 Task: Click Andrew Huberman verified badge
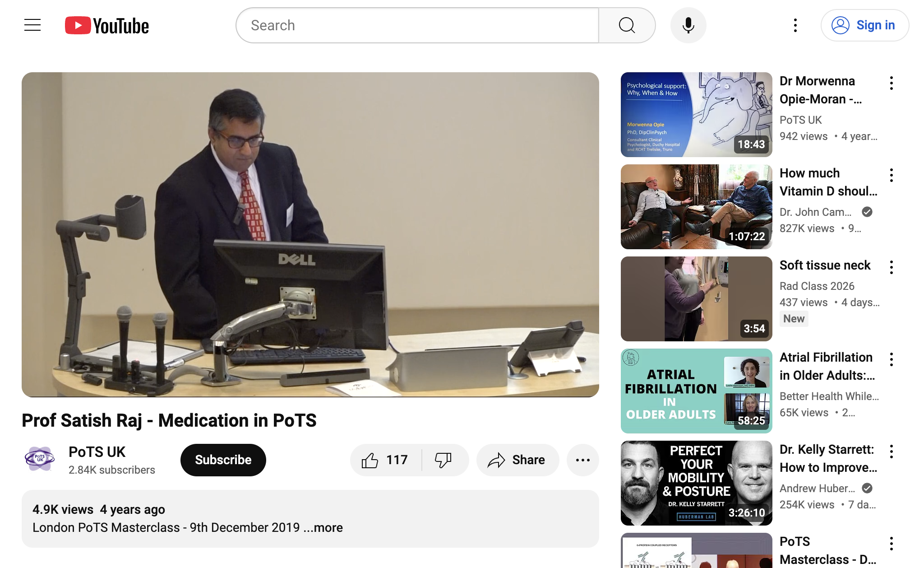pyautogui.click(x=867, y=488)
